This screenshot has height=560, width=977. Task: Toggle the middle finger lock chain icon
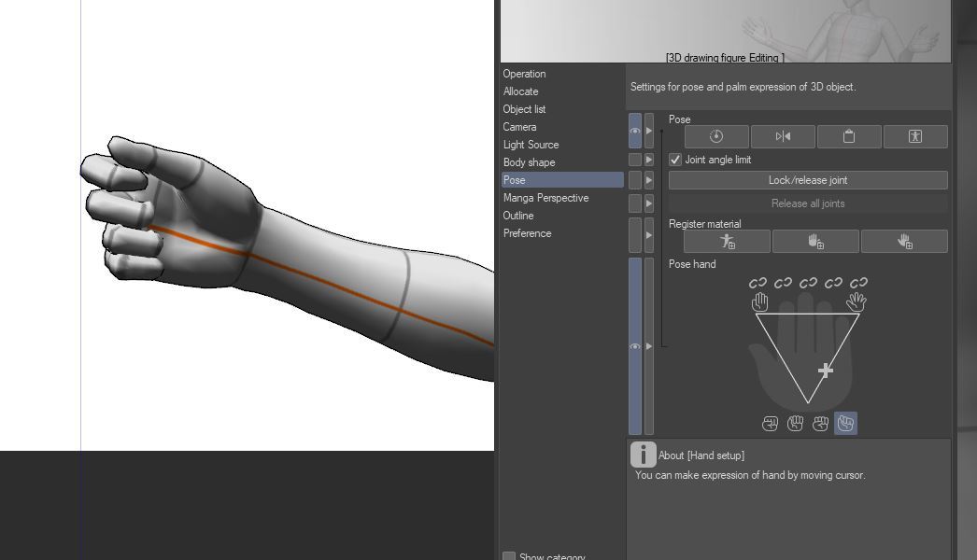[x=808, y=283]
